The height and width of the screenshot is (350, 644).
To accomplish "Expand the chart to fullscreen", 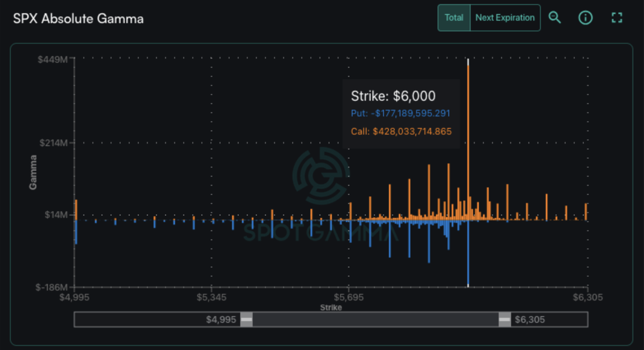I will point(617,17).
